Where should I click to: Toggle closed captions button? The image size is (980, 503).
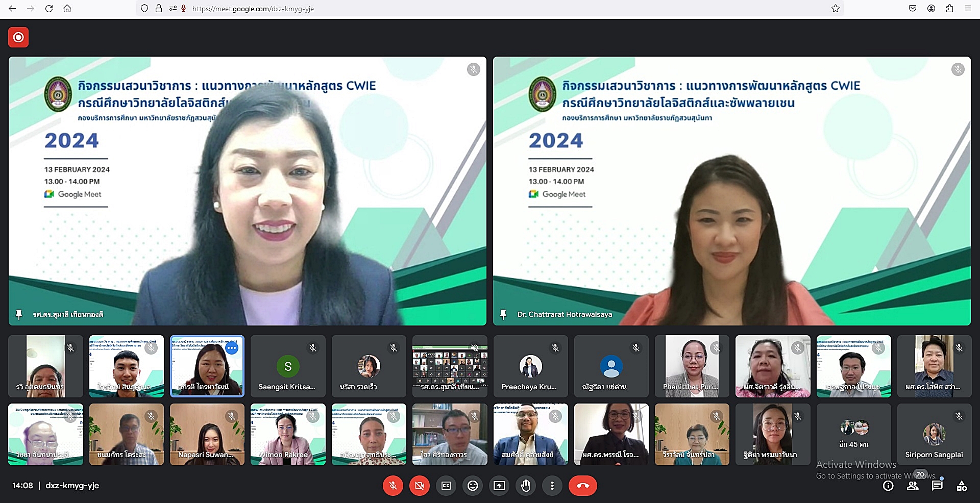(446, 486)
